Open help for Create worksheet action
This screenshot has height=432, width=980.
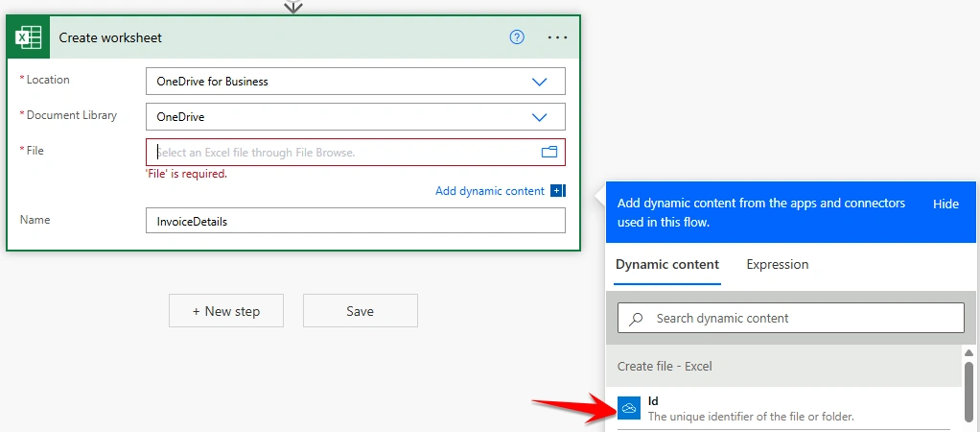[517, 37]
